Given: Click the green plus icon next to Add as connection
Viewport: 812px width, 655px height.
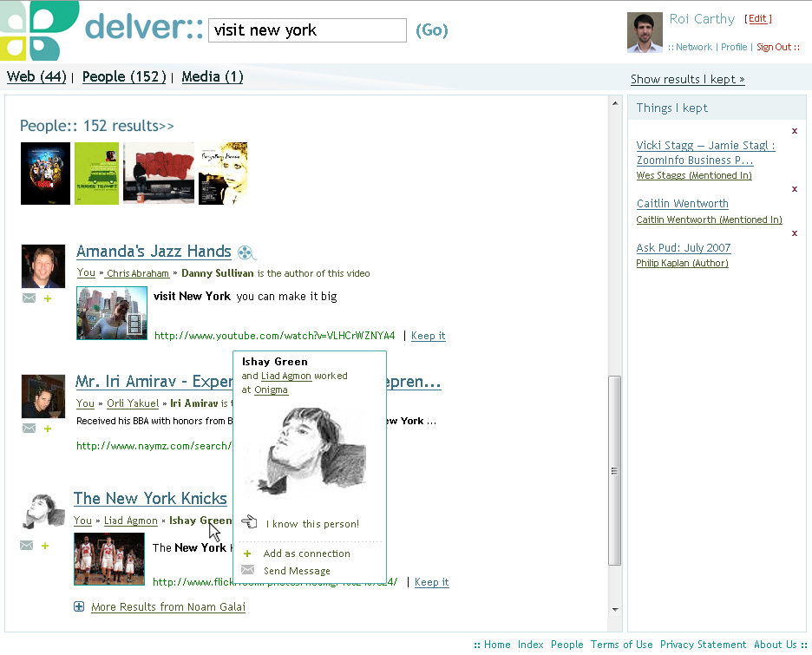Looking at the screenshot, I should [247, 553].
